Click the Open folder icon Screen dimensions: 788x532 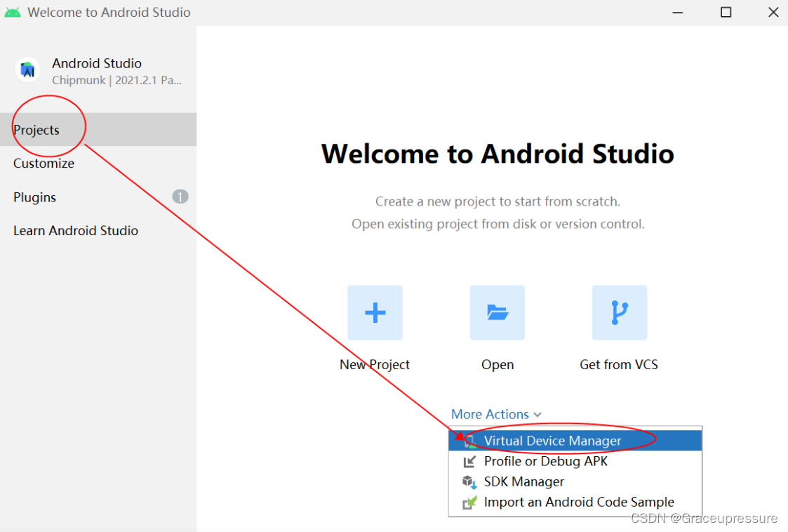497,313
